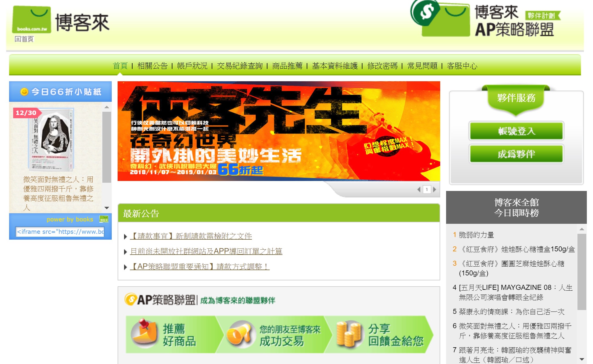Image resolution: width=593 pixels, height=364 pixels.
Task: Click the 博客來 books.com.tw logo
Action: [61, 20]
